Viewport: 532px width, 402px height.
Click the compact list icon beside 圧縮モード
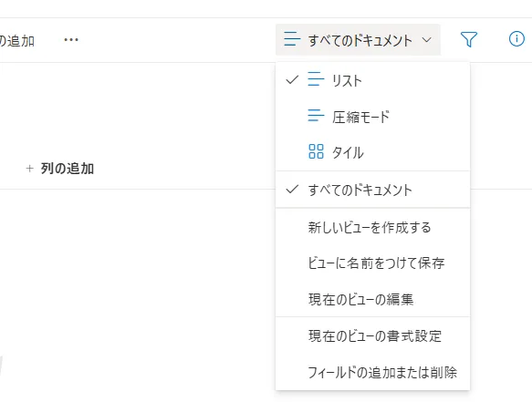click(x=316, y=116)
